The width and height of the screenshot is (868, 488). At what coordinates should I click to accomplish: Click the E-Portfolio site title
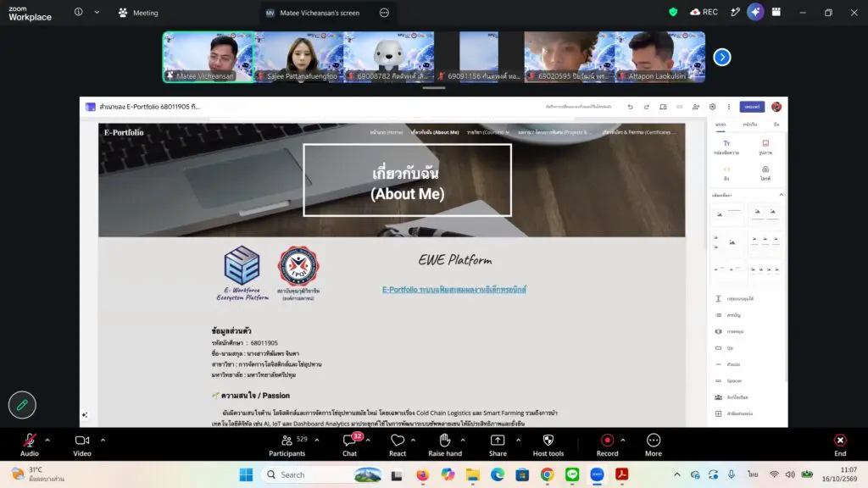124,132
